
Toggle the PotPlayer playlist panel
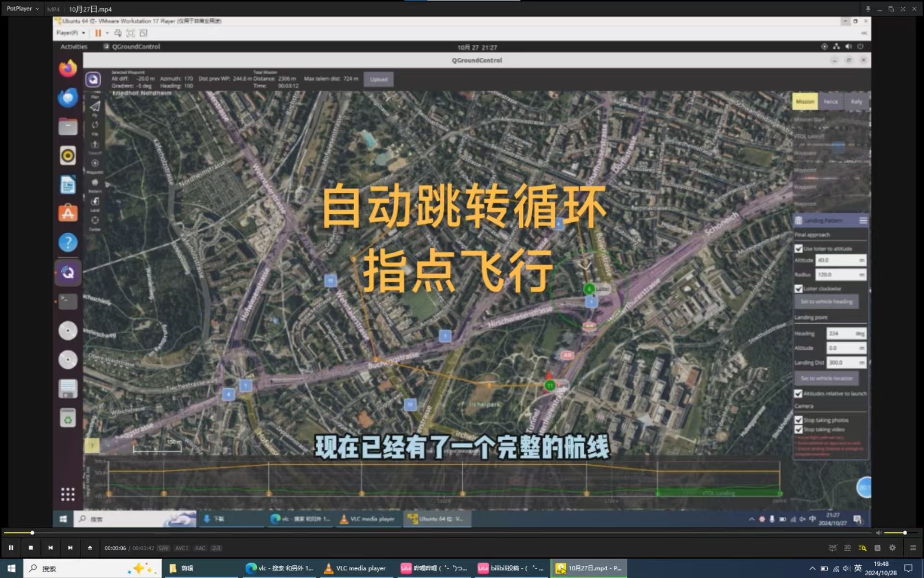(913, 548)
